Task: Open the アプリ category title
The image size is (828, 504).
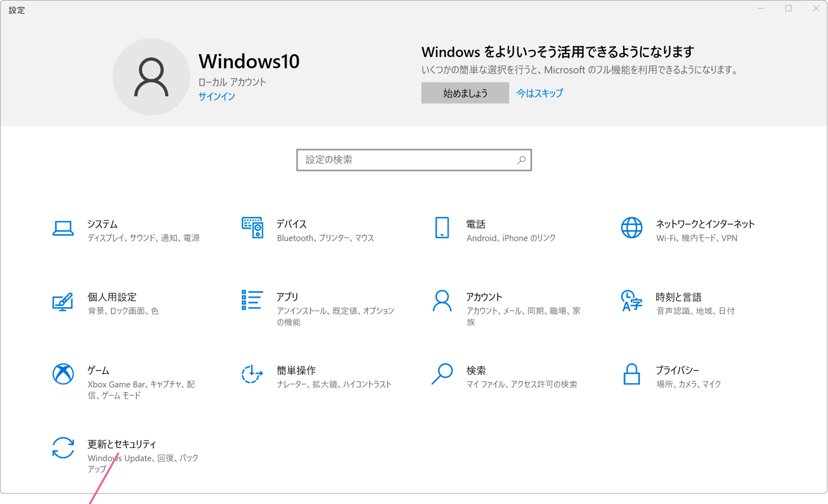Action: click(x=288, y=297)
